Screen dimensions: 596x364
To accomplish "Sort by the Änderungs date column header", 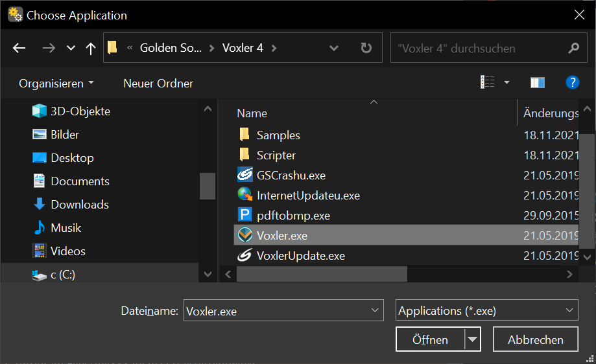I will point(551,113).
